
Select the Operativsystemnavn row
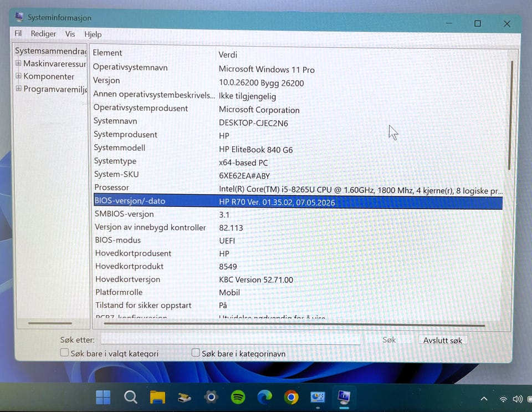[298, 68]
